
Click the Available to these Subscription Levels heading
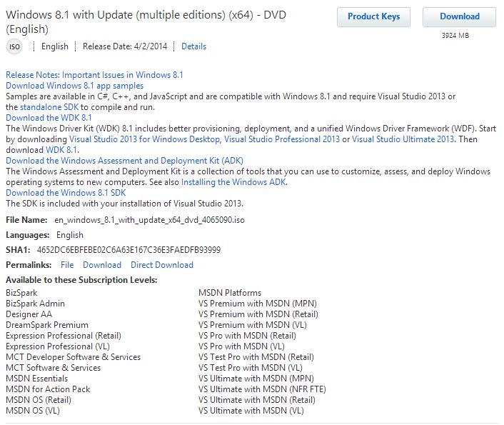pos(81,280)
